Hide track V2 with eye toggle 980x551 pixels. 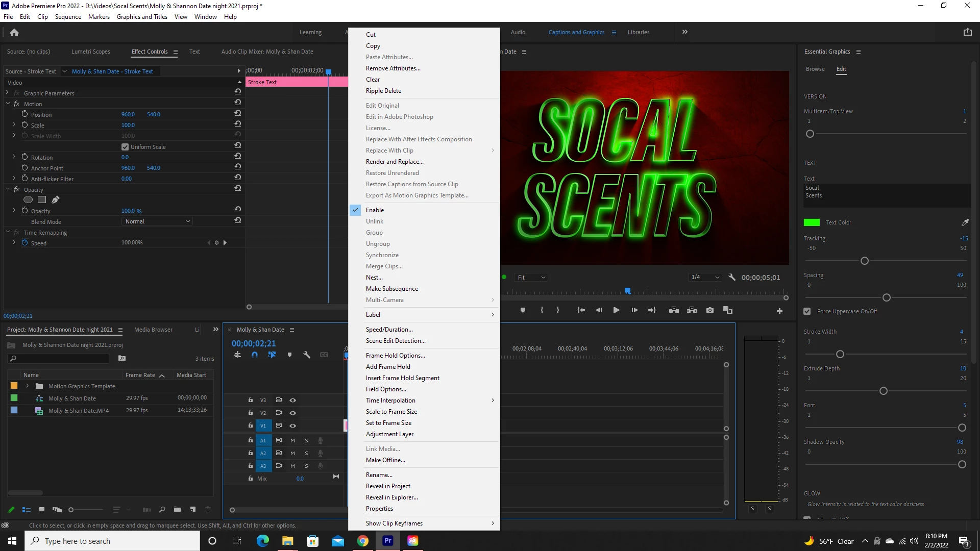point(292,413)
